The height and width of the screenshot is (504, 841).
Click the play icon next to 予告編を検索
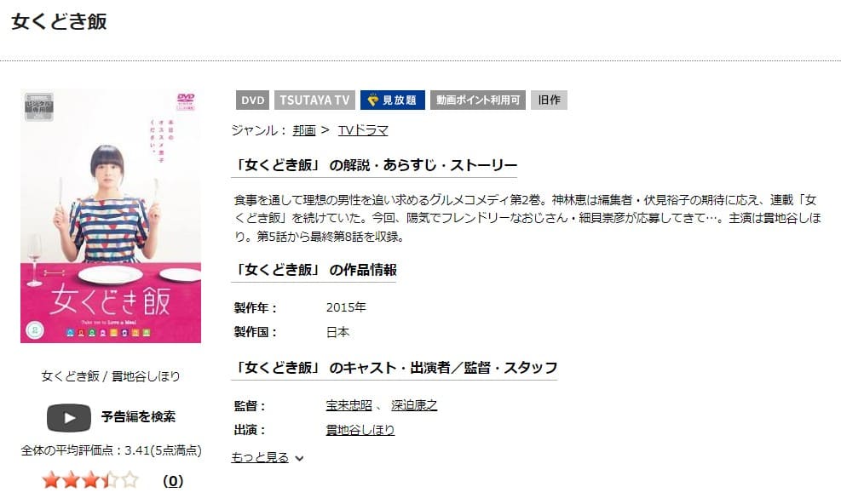pos(69,417)
